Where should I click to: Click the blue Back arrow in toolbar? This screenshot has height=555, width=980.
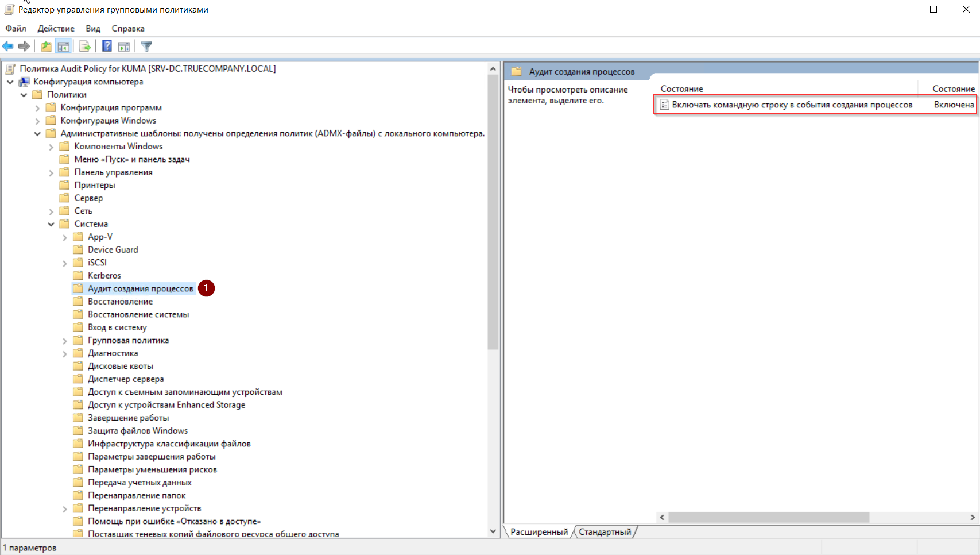8,47
